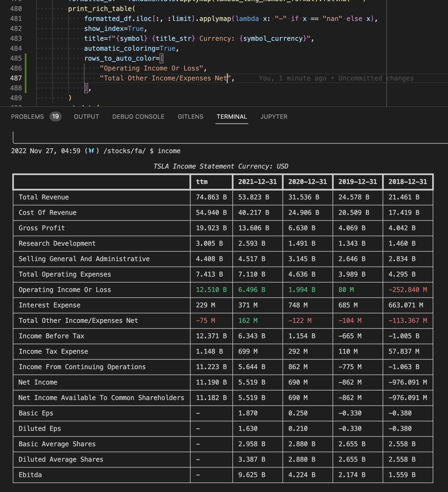448x492 pixels.
Task: Click the 'Gross Profit' row label
Action: [x=42, y=228]
